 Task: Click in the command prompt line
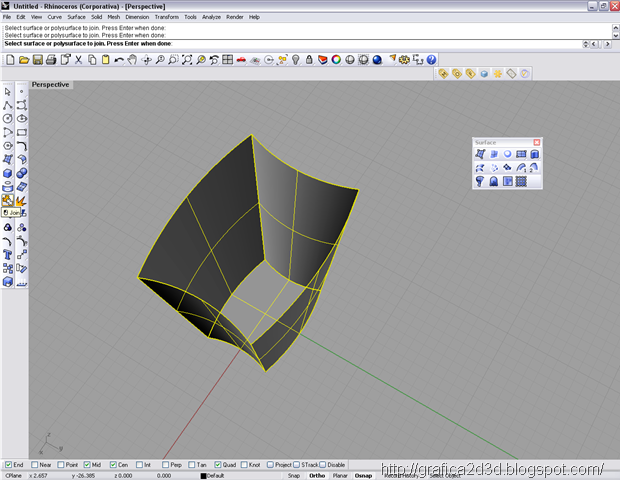pos(293,44)
